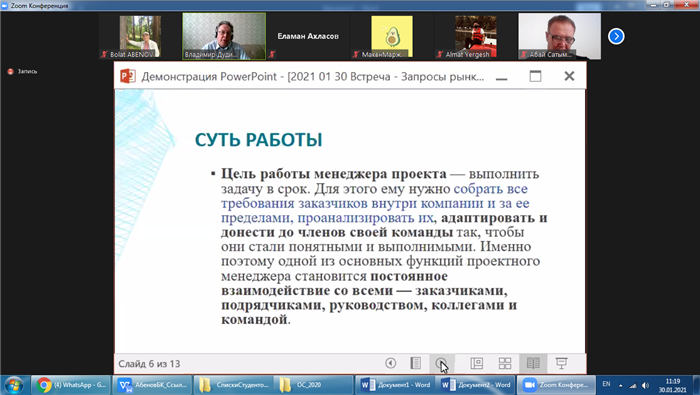Open СпискиСтуденто... folder taskbar item

point(234,385)
